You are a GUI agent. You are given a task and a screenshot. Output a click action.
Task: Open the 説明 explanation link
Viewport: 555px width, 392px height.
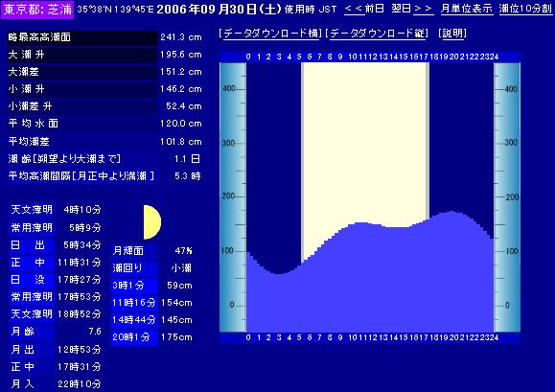point(452,34)
